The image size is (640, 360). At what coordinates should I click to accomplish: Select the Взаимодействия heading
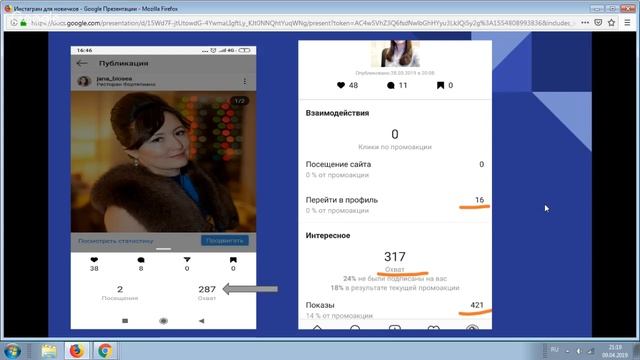pos(337,113)
